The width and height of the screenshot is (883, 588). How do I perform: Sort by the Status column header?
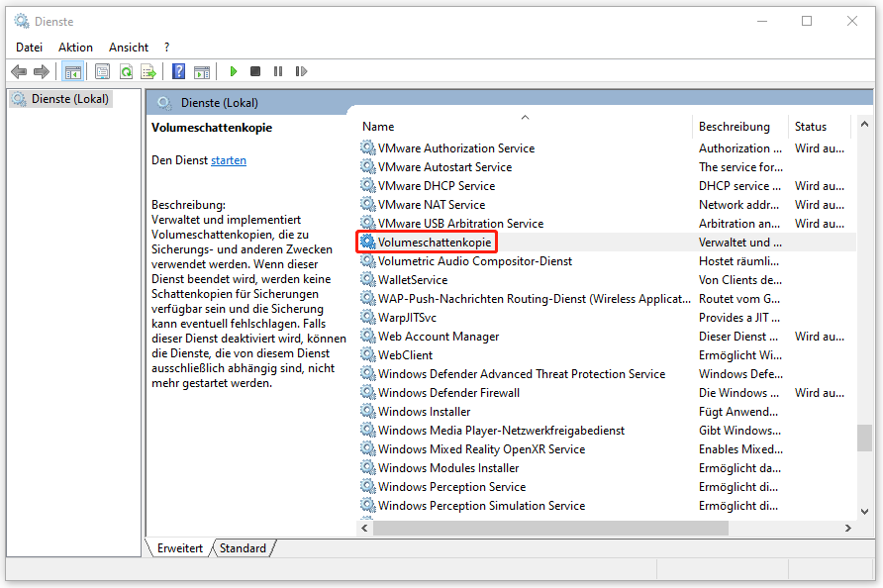(x=819, y=127)
